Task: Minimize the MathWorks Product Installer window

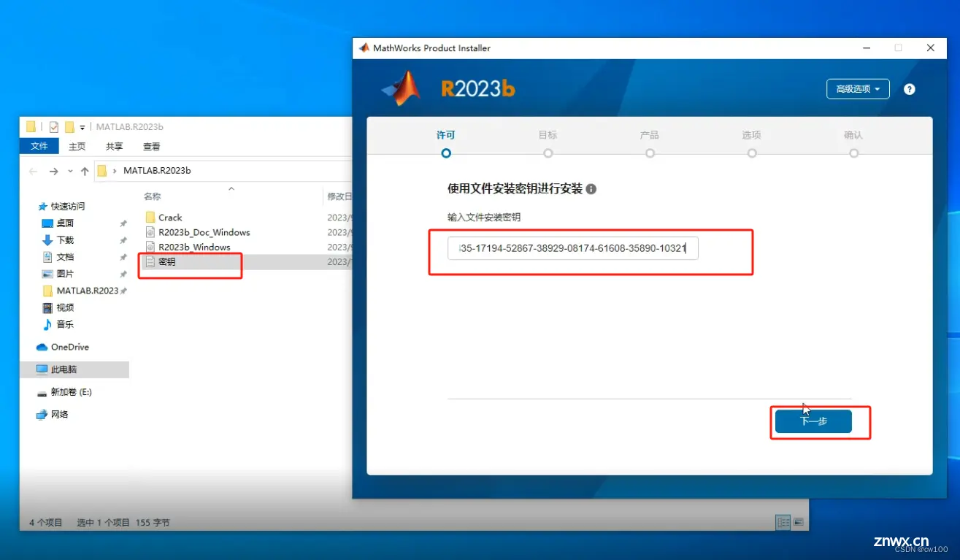Action: [x=867, y=48]
